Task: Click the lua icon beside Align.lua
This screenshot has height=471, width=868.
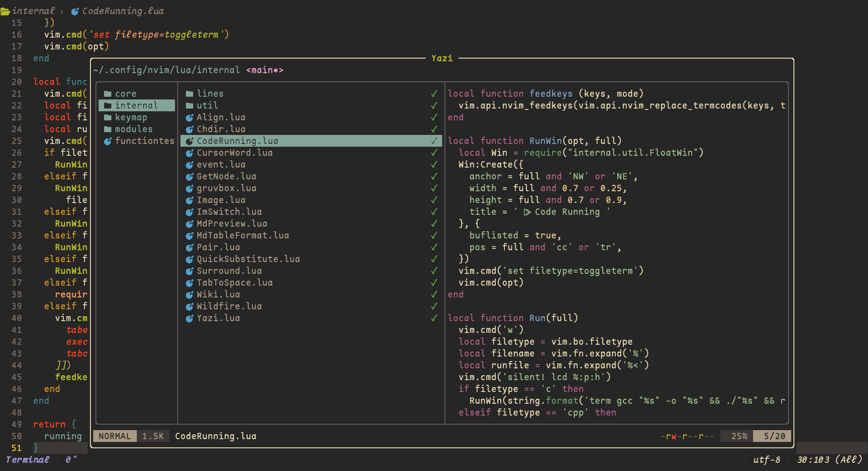Action: [190, 118]
